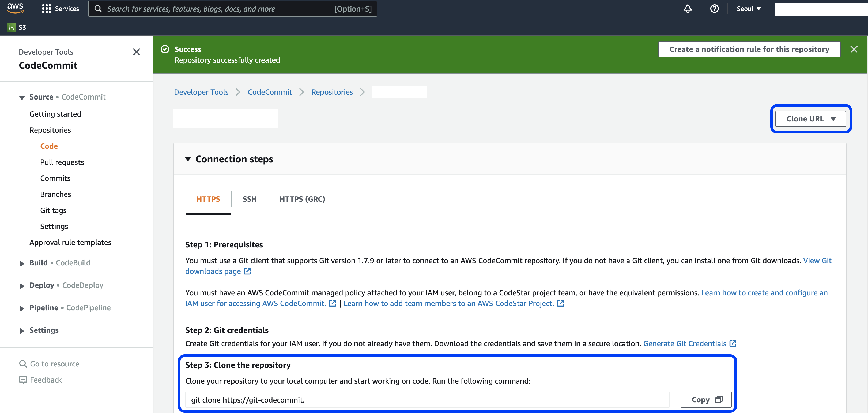Copy the git clone command
This screenshot has height=413, width=868.
(705, 400)
